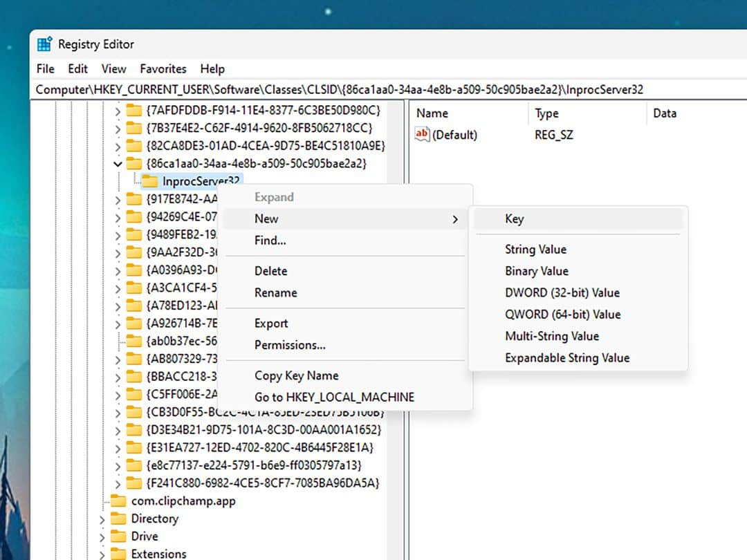Click the folder icon of {9489FEB2-19 key
Screen dimensions: 747x560
[x=134, y=235]
